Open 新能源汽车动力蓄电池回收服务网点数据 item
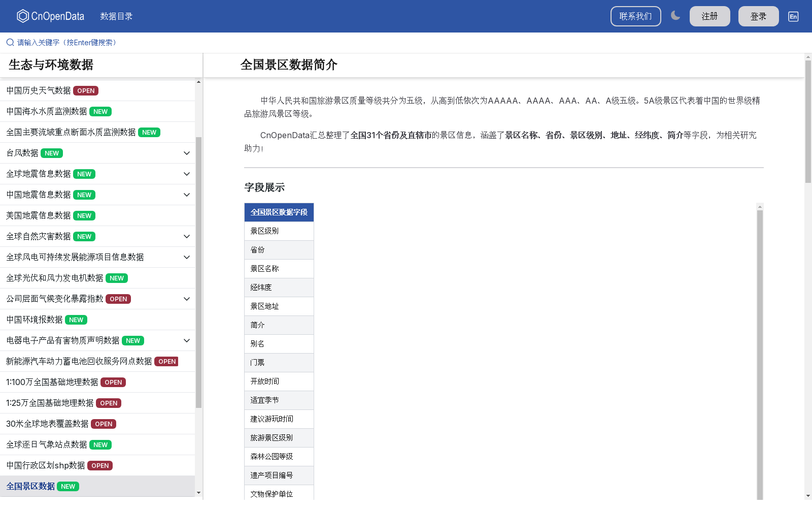Screen dimensions: 812x508 coord(97,361)
